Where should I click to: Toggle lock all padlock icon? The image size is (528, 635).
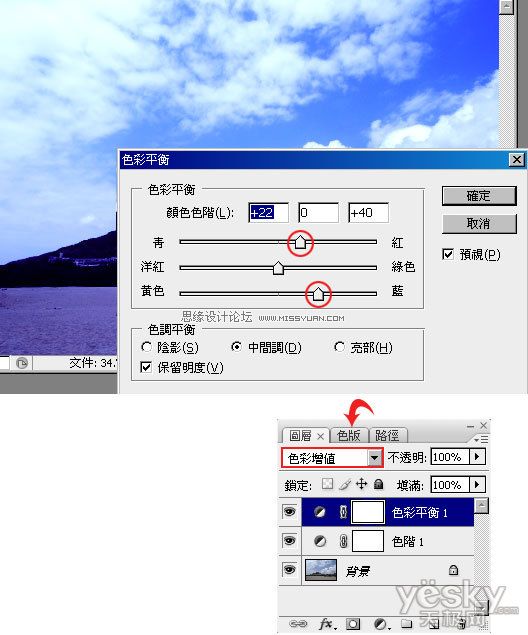[x=379, y=484]
